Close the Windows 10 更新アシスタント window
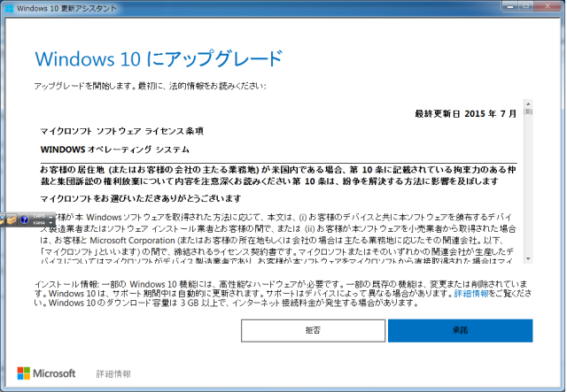This screenshot has width=567, height=392. pos(548,6)
